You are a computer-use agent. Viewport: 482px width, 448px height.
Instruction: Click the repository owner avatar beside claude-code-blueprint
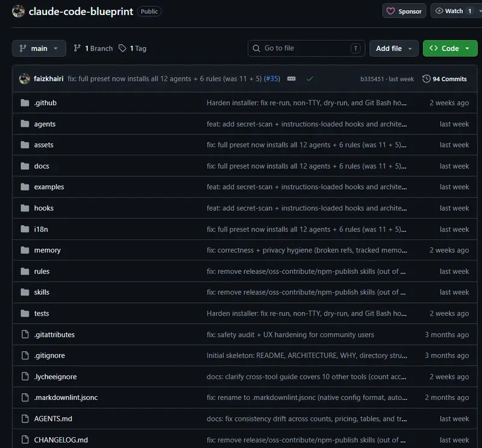point(19,11)
